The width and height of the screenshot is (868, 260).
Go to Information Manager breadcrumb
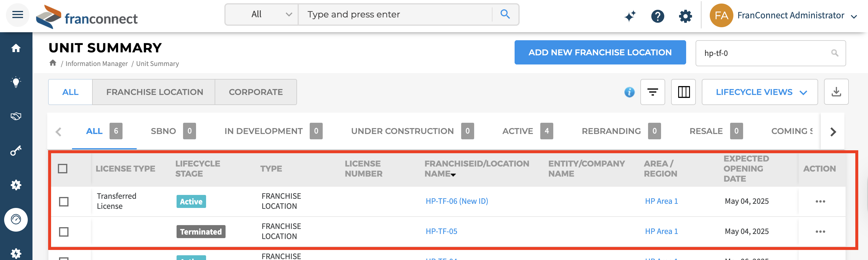point(96,64)
